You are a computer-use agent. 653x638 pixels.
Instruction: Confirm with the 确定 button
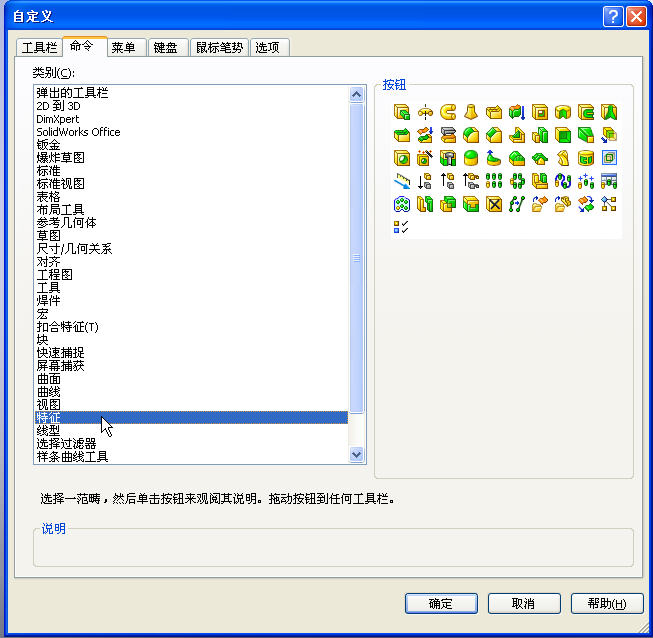[x=441, y=603]
